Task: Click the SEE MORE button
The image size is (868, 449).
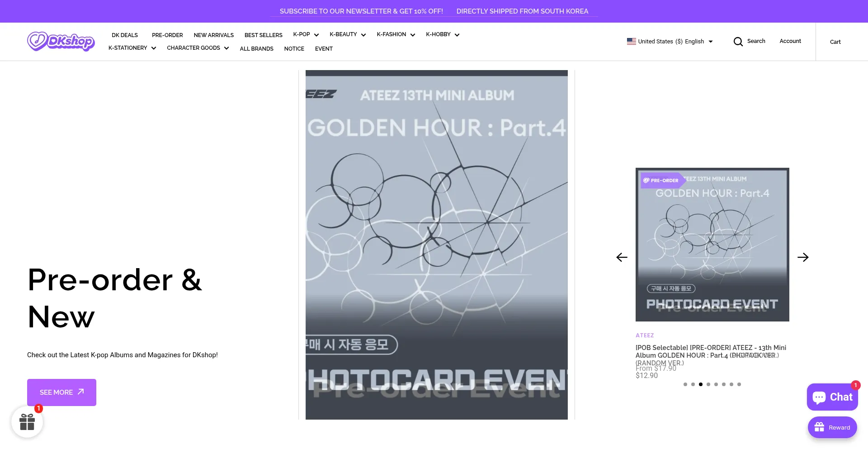Action: click(x=61, y=392)
